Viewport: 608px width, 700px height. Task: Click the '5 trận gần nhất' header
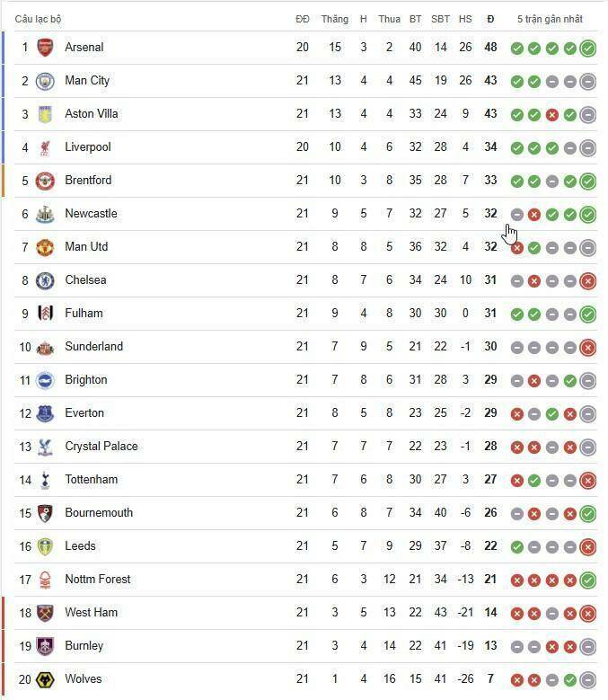point(550,19)
